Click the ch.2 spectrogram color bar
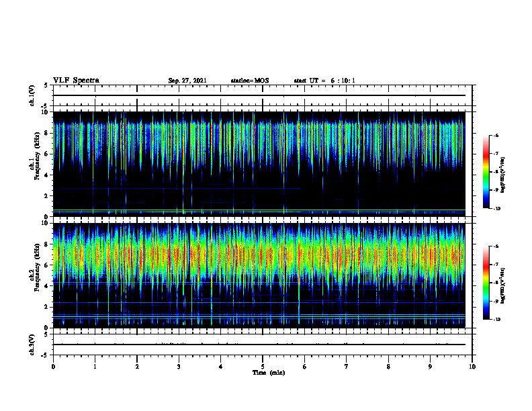The width and height of the screenshot is (532, 411). tap(486, 283)
